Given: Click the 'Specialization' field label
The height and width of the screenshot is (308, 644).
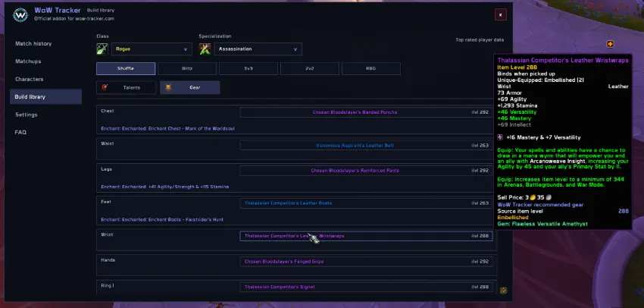Looking at the screenshot, I should click(215, 36).
